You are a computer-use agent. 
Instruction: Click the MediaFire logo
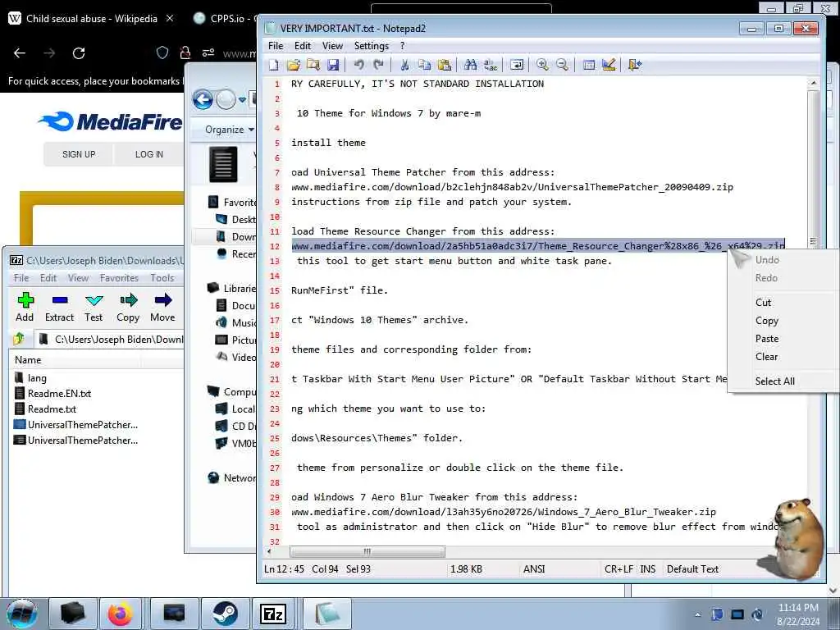pyautogui.click(x=111, y=121)
